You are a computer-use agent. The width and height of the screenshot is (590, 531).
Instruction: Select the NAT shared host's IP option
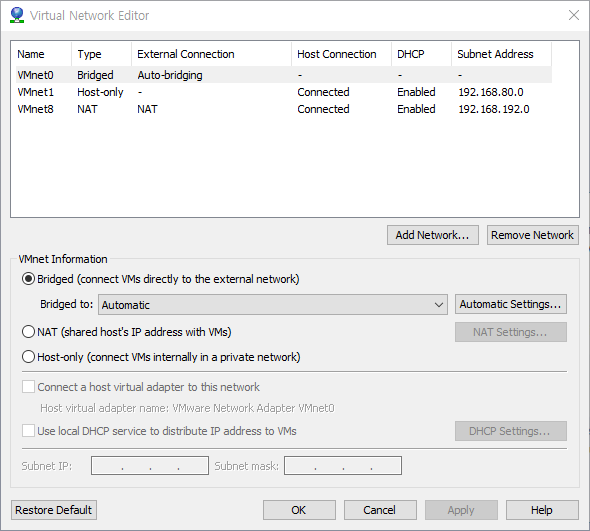pyautogui.click(x=29, y=332)
